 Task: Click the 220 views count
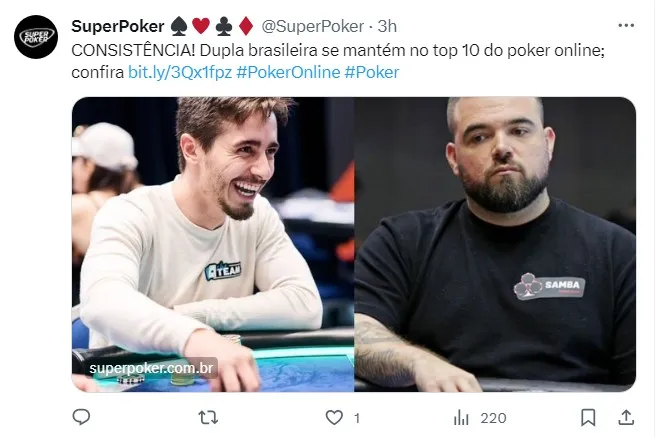[x=493, y=418]
